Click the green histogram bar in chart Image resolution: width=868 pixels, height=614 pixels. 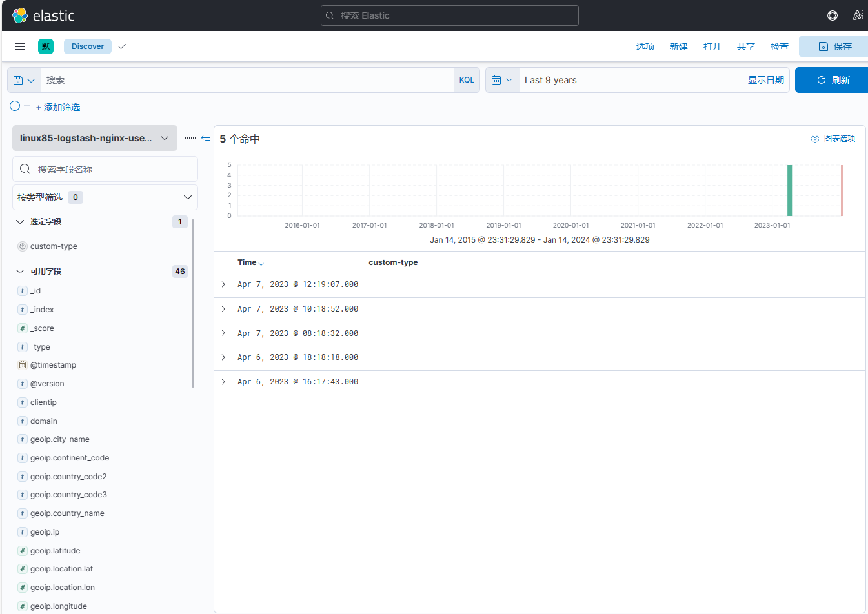click(x=790, y=191)
